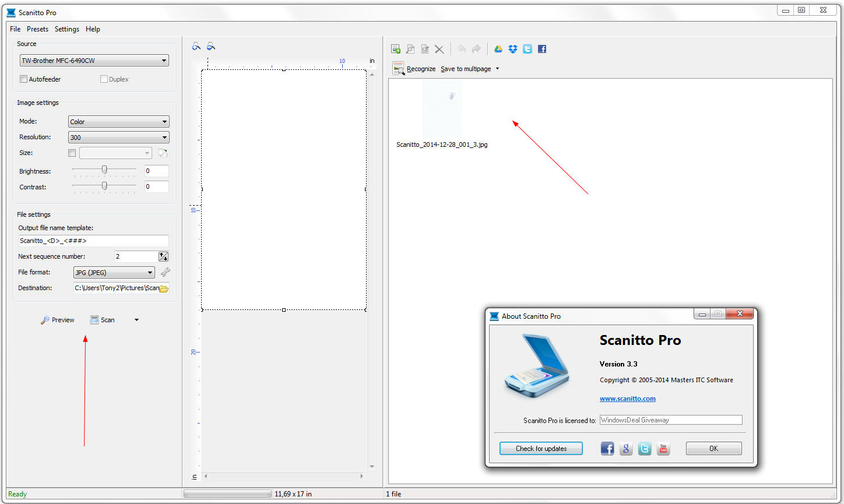
Task: Click the '1 file' status text
Action: [394, 494]
